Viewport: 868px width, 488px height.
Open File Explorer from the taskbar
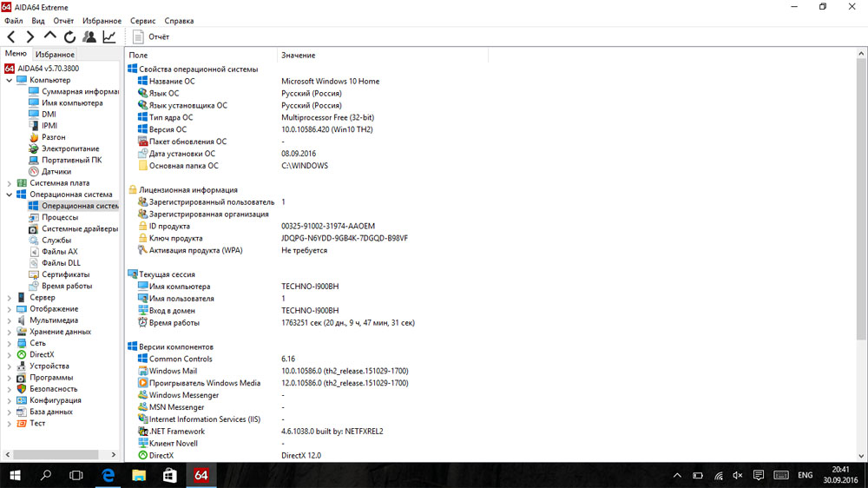(139, 475)
